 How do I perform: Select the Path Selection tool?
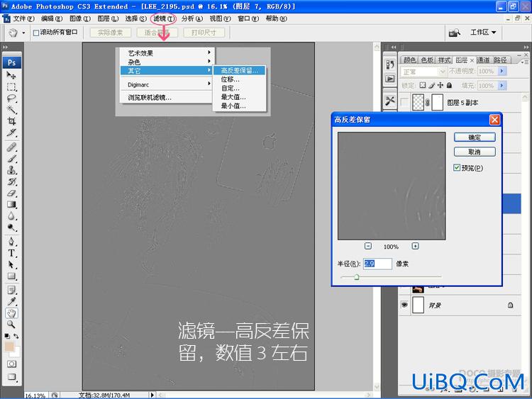[x=11, y=265]
